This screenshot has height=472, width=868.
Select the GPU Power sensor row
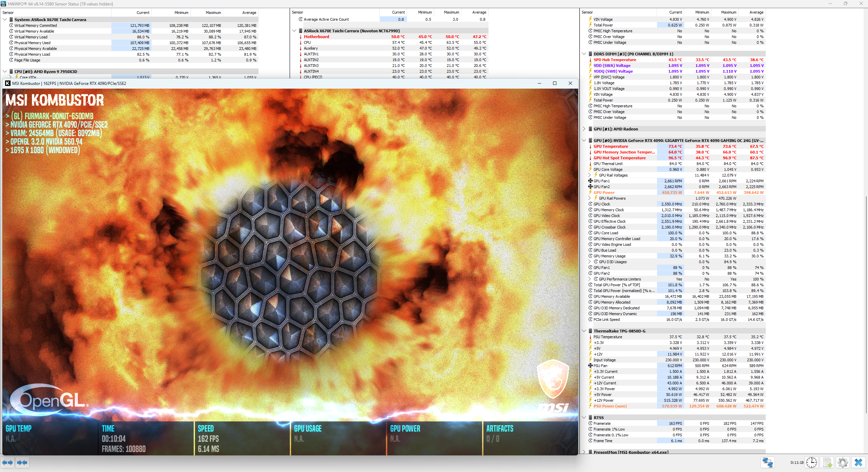click(x=604, y=193)
